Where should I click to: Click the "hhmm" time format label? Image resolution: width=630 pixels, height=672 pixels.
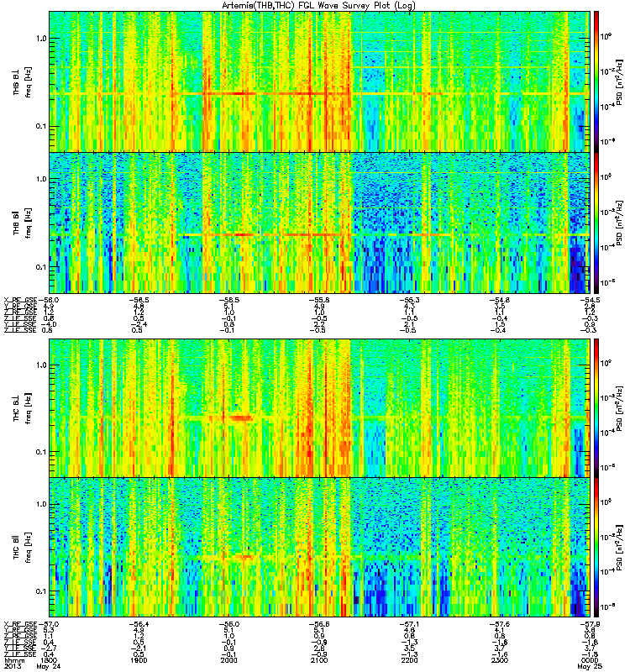pos(13,660)
